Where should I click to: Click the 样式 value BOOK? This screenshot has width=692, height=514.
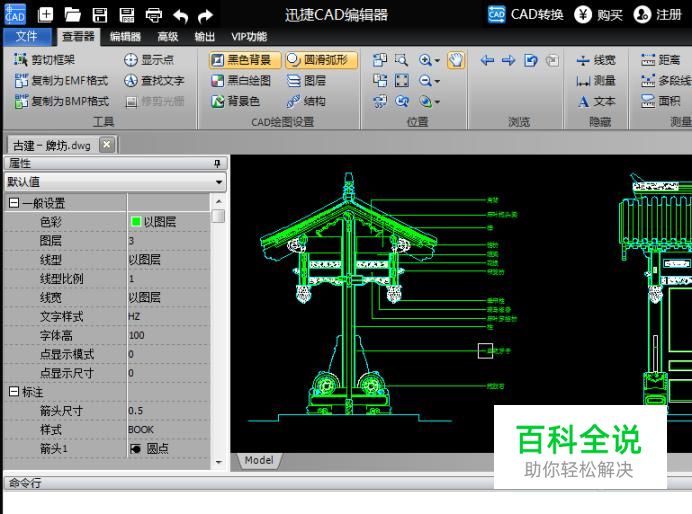[x=169, y=429]
